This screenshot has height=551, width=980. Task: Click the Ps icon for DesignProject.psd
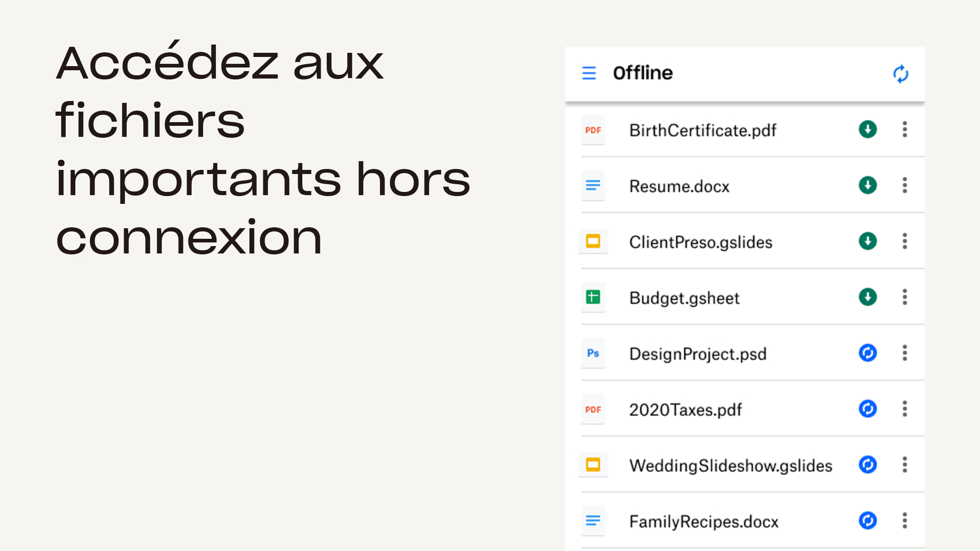click(593, 353)
